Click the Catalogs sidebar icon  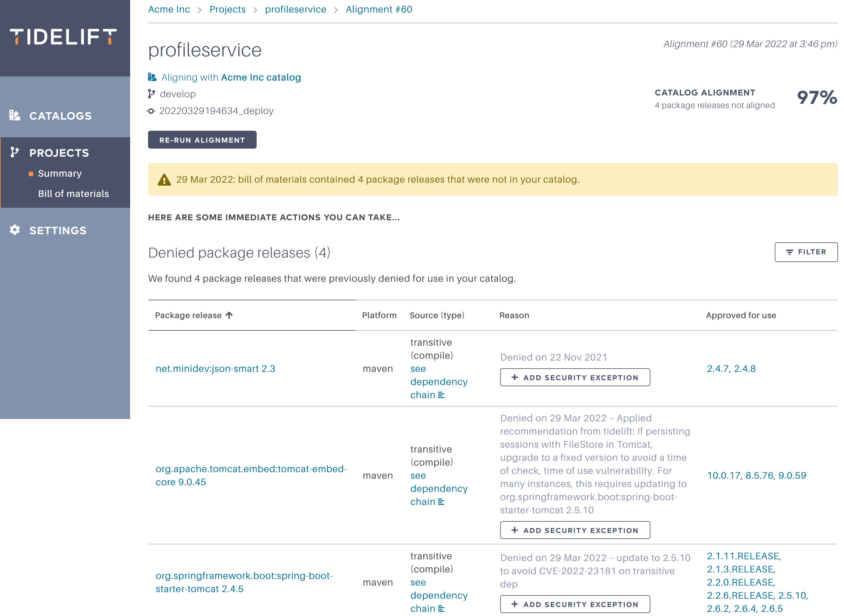[15, 115]
